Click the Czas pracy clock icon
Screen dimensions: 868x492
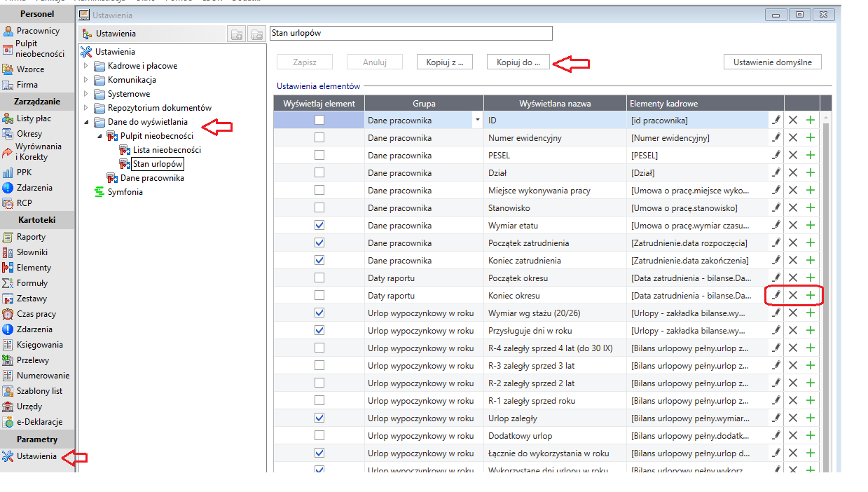[8, 314]
